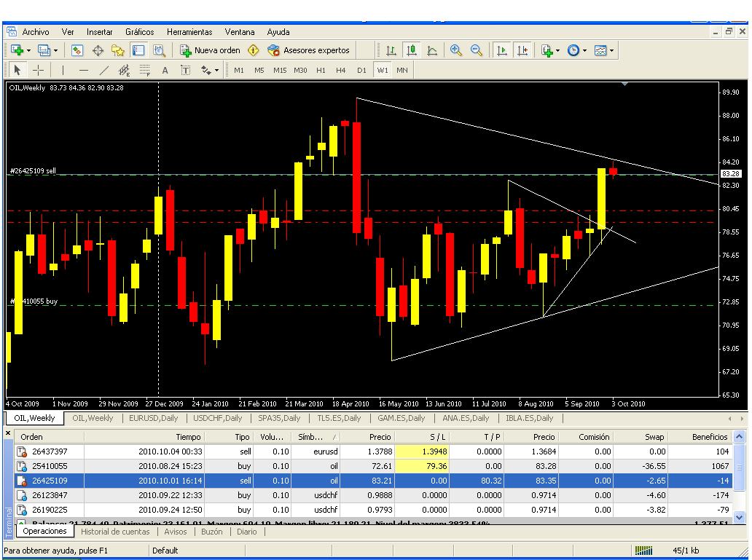The width and height of the screenshot is (752, 560).
Task: Switch to EURUSD,Daily chart tab
Action: 153,418
